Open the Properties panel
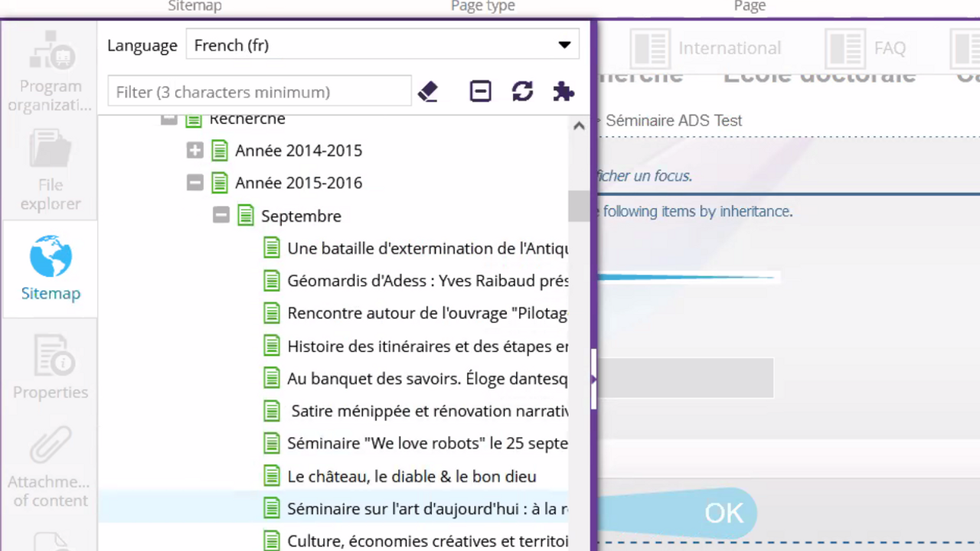 51,368
